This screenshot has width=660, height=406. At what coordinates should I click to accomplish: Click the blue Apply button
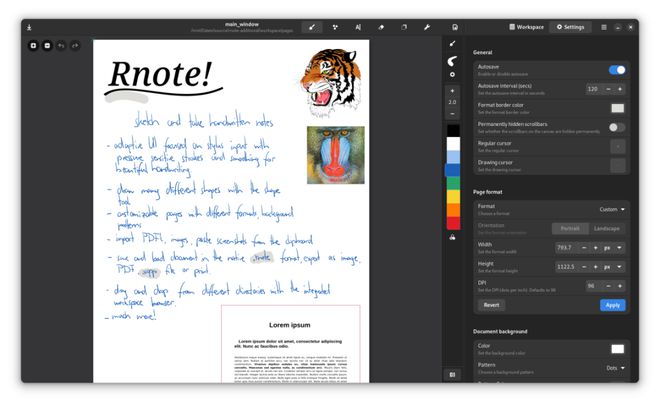pyautogui.click(x=612, y=305)
